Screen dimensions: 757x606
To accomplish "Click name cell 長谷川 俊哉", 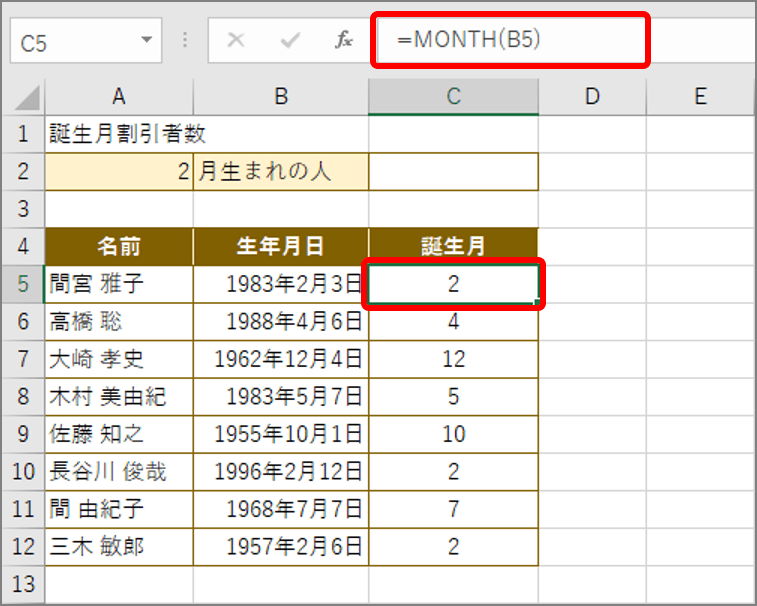I will (x=119, y=472).
